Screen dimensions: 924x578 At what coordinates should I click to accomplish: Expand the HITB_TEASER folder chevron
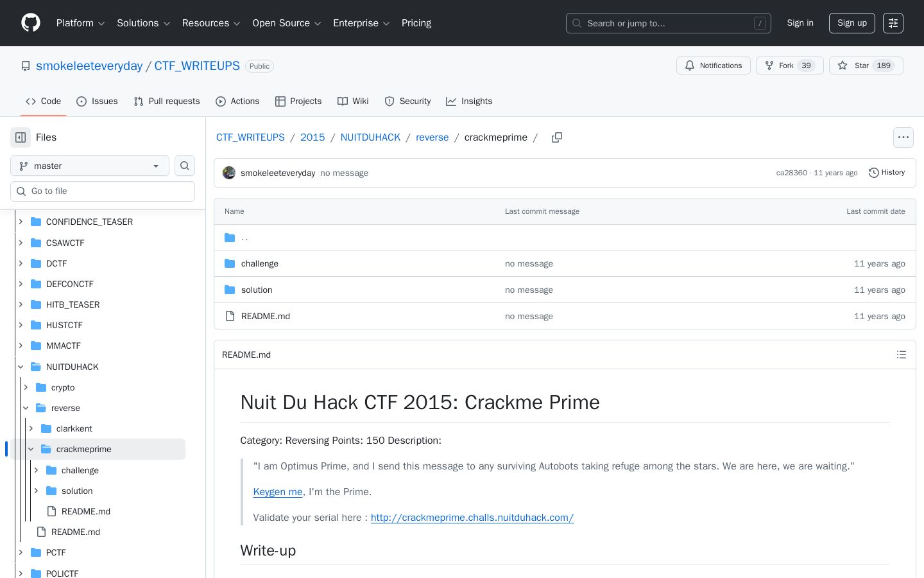[21, 304]
